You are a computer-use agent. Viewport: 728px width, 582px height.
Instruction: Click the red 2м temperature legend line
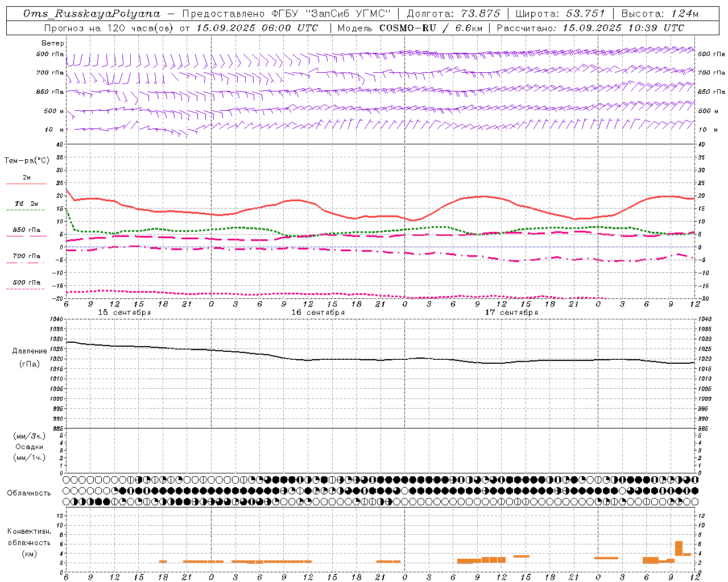[26, 184]
